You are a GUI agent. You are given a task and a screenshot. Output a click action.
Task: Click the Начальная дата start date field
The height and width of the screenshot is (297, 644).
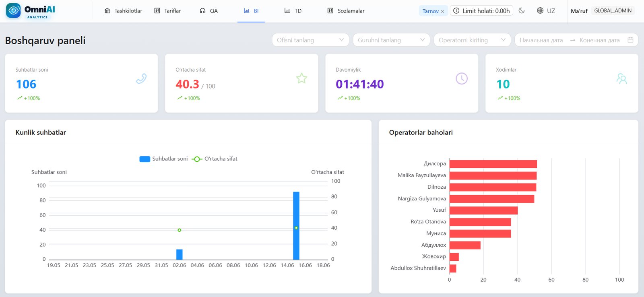click(x=541, y=40)
